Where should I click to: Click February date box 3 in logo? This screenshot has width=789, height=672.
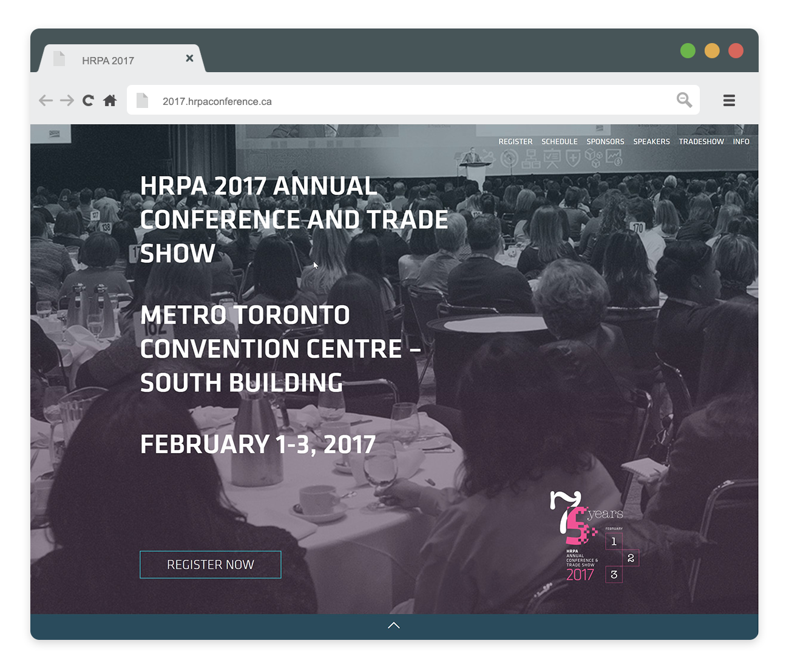pyautogui.click(x=614, y=574)
